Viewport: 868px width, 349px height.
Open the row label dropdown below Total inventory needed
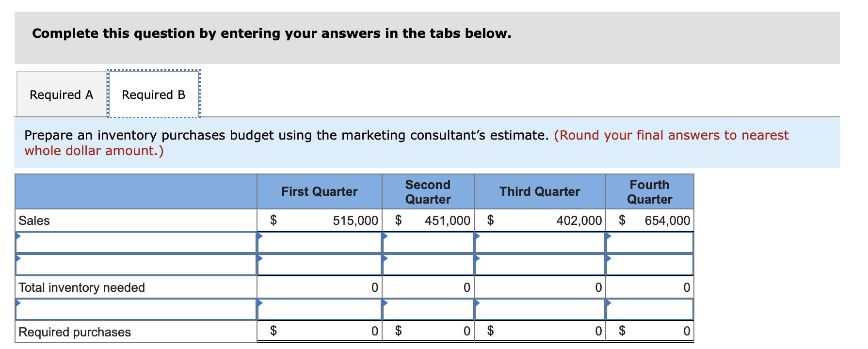click(136, 309)
